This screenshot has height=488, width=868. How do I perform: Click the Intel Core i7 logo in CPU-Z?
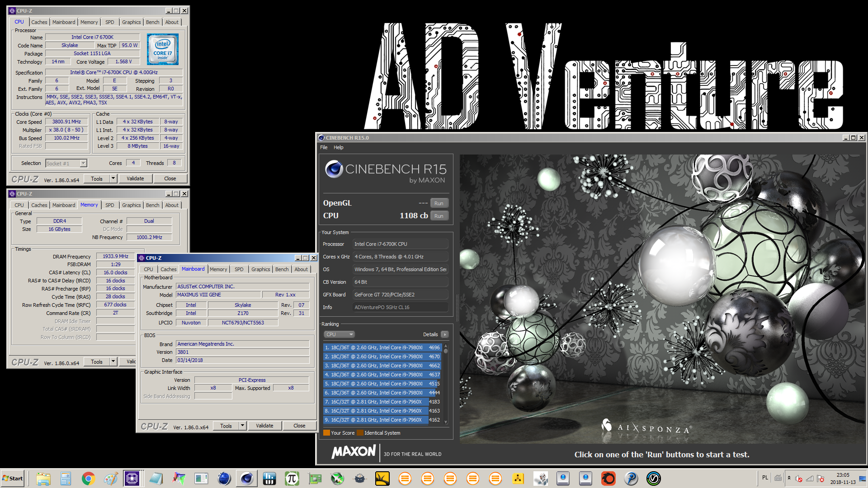coord(163,49)
